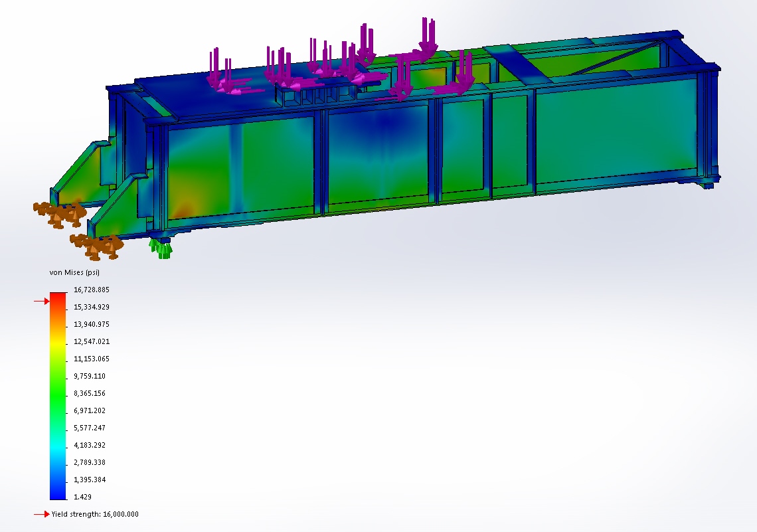Click the minimum legend value 1.429
Image resolution: width=757 pixels, height=532 pixels.
coord(82,497)
